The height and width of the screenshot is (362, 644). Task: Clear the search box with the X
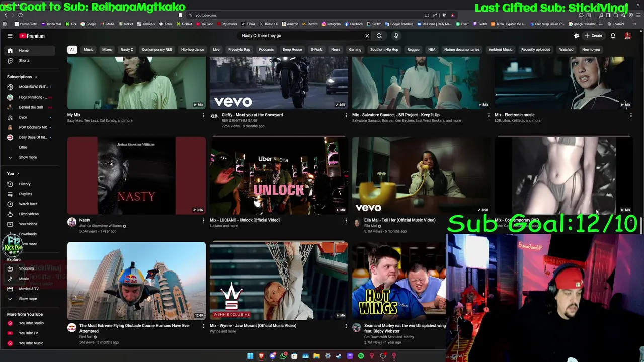367,36
